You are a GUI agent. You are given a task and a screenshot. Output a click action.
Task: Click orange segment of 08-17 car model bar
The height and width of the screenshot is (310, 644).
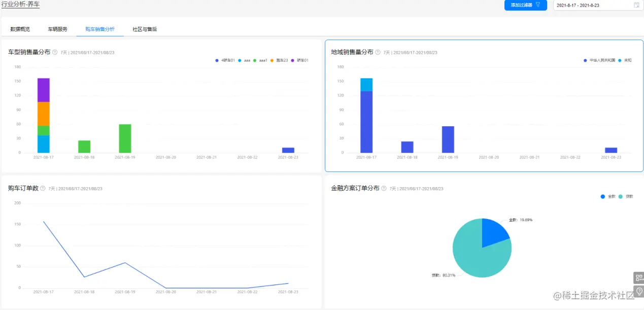click(44, 114)
